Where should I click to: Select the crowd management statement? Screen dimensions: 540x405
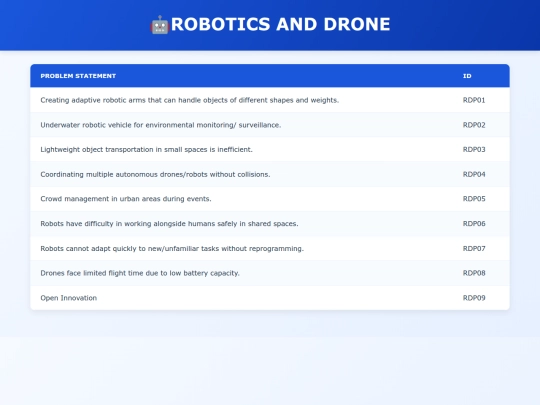click(x=126, y=199)
